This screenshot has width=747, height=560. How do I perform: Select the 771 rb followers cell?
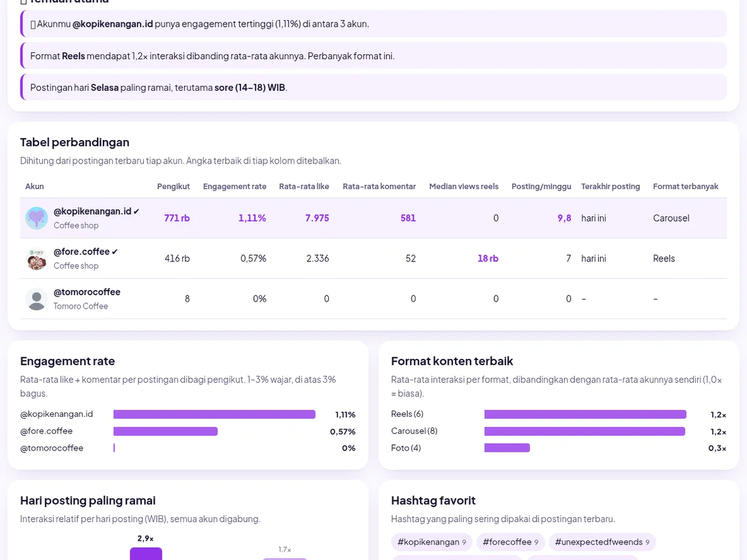click(x=177, y=218)
